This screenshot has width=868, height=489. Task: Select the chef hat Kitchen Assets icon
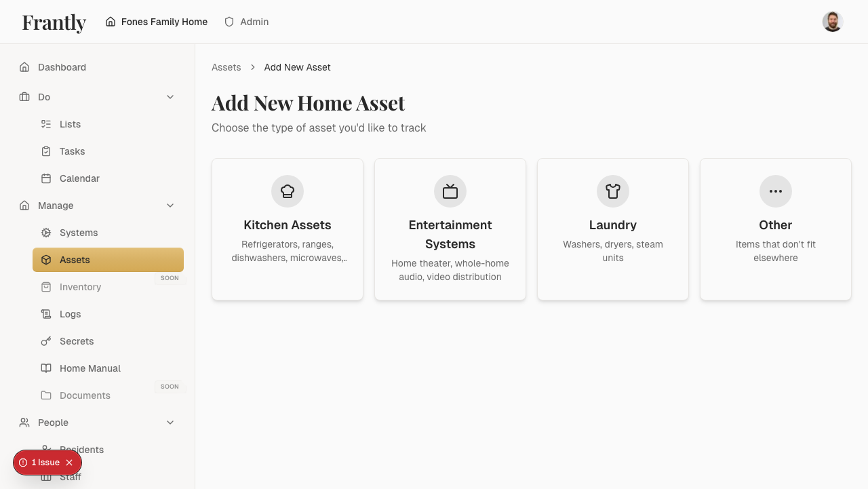tap(287, 191)
